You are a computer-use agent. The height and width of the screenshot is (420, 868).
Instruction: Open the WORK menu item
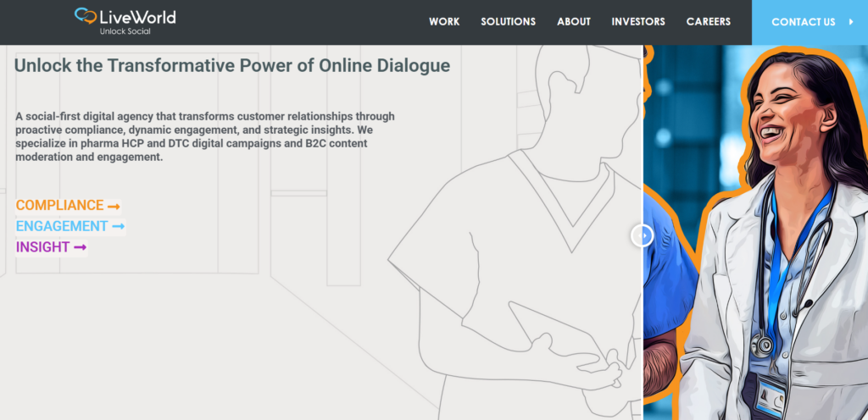(444, 22)
